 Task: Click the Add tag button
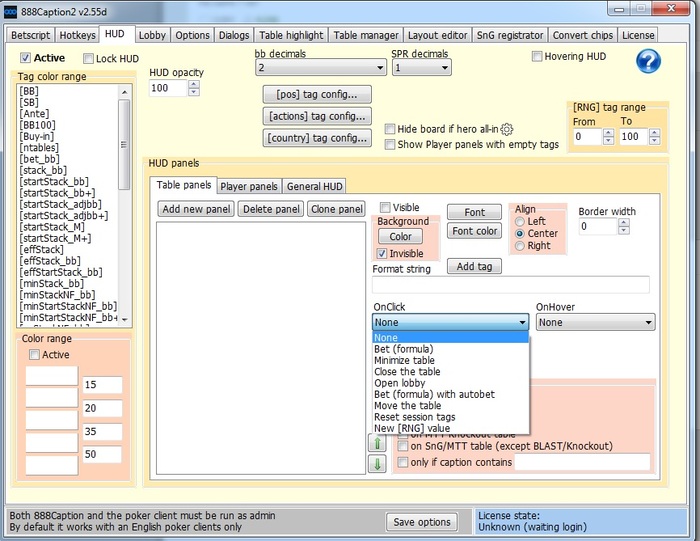point(474,266)
